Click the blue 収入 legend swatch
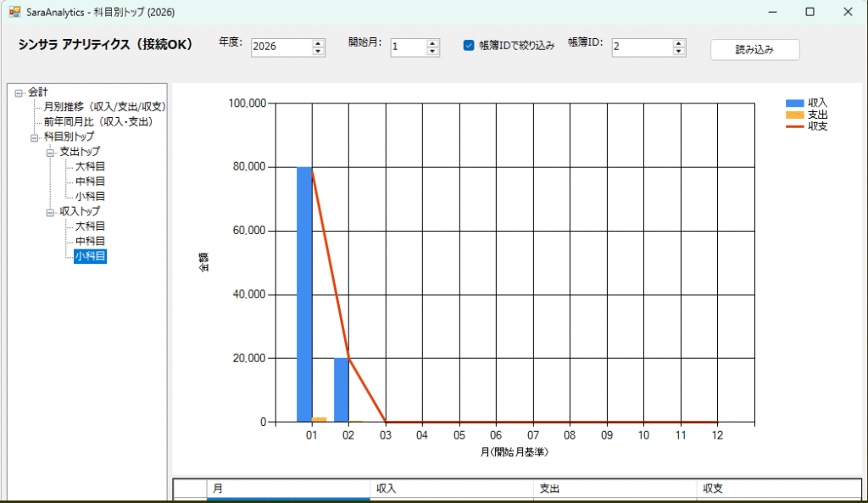 tap(794, 103)
